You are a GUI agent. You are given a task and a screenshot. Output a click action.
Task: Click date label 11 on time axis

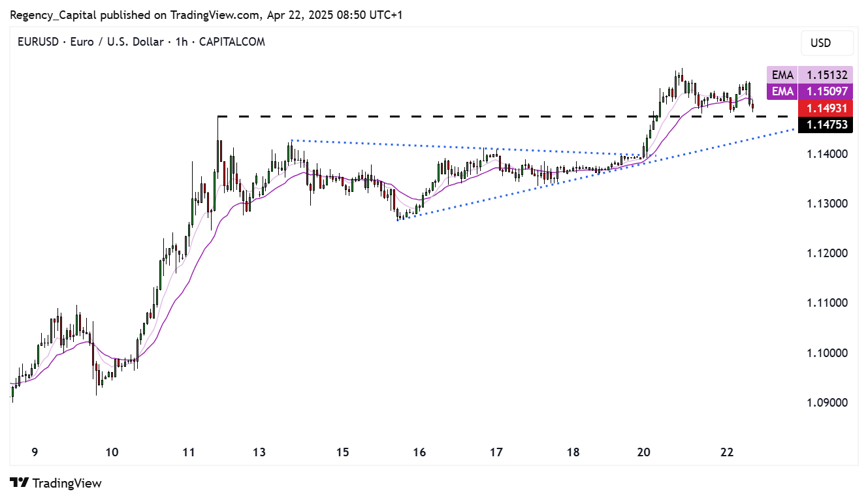tap(189, 452)
